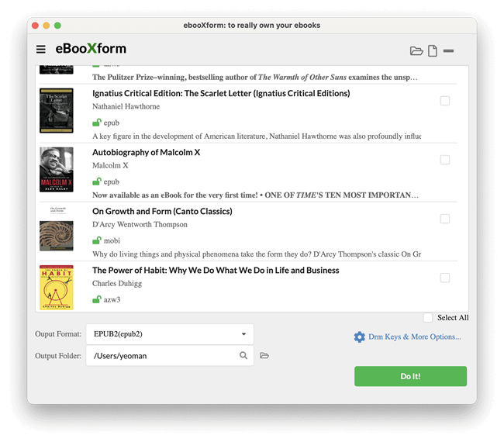Click the Drm Keys gear icon

359,337
